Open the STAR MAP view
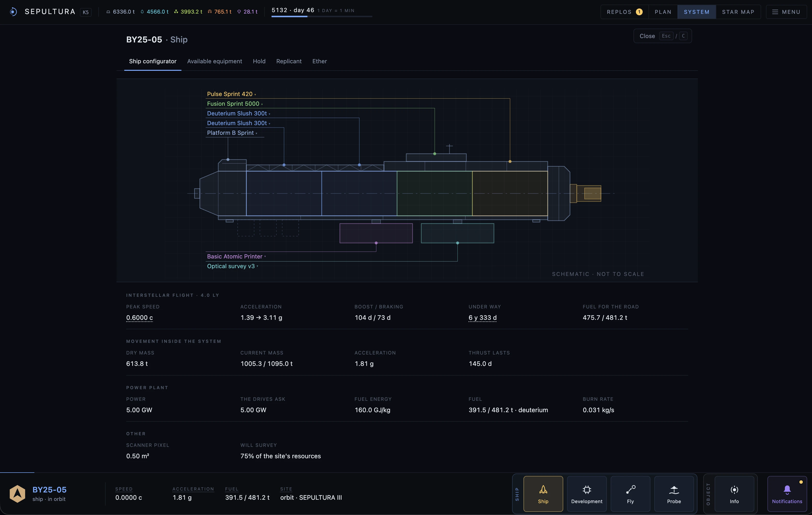Screen dimensions: 812x515 pos(738,12)
